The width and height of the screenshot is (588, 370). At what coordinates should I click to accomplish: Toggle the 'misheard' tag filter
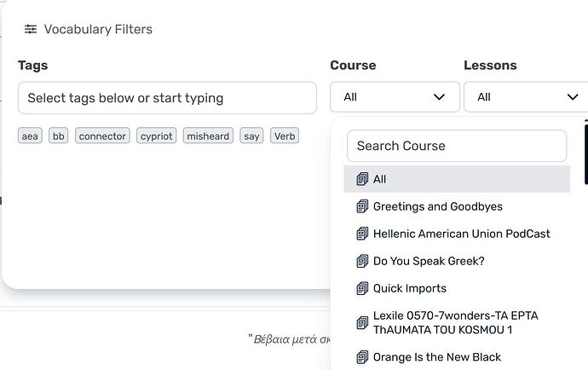coord(209,136)
